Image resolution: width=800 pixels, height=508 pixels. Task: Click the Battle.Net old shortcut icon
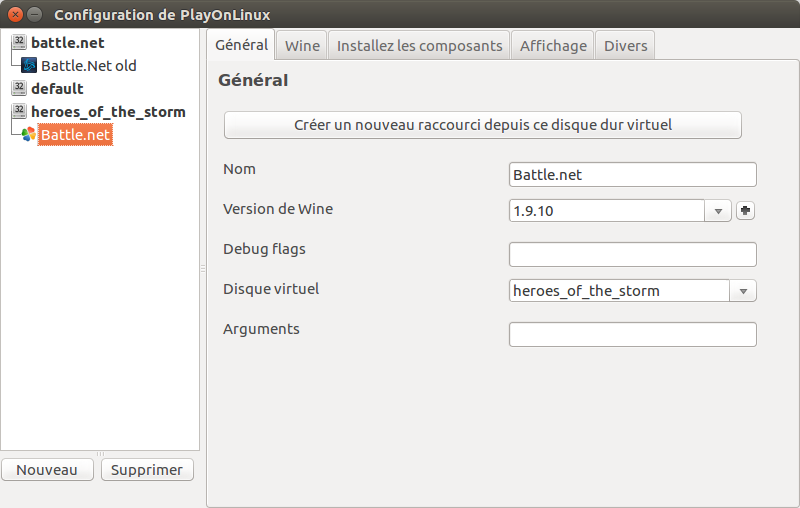point(29,65)
